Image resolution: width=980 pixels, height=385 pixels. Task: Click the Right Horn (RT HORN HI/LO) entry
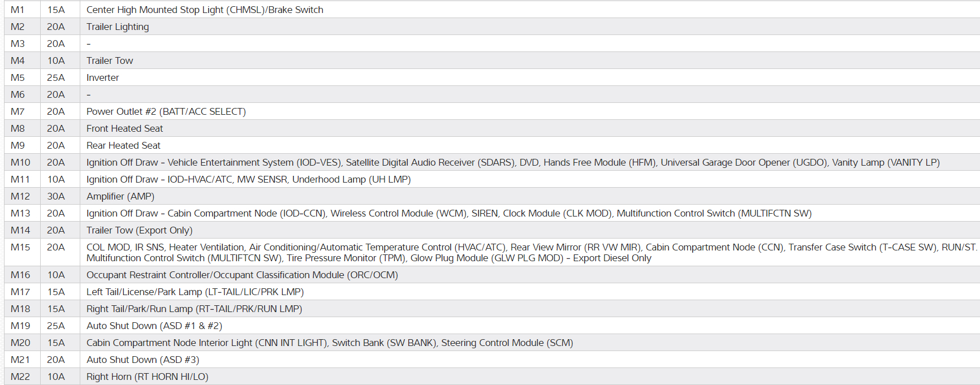coord(147,377)
